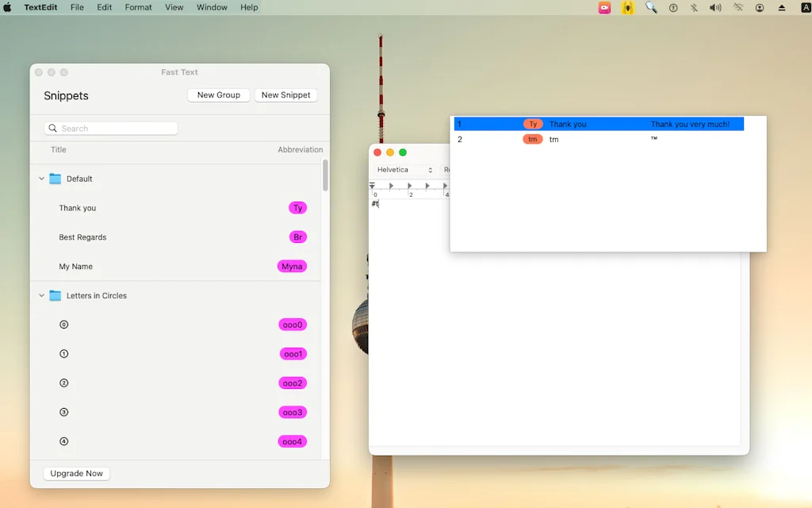Collapse the Letters in Circles group
This screenshot has height=508, width=812.
[x=41, y=295]
